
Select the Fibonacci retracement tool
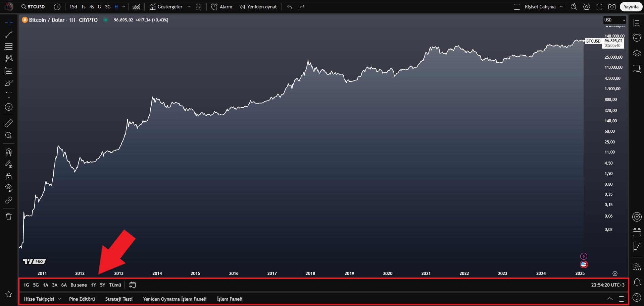[x=9, y=46]
